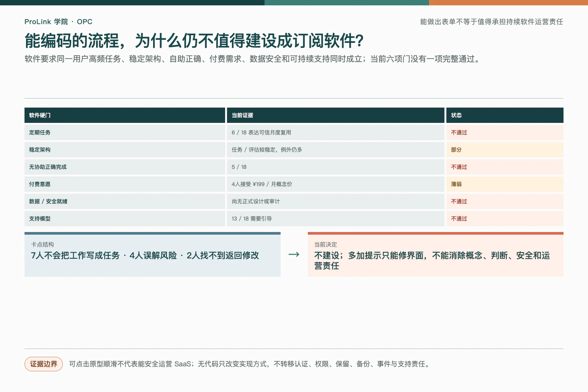Select the 付费意愿 row label
This screenshot has width=588, height=392.
click(x=40, y=184)
